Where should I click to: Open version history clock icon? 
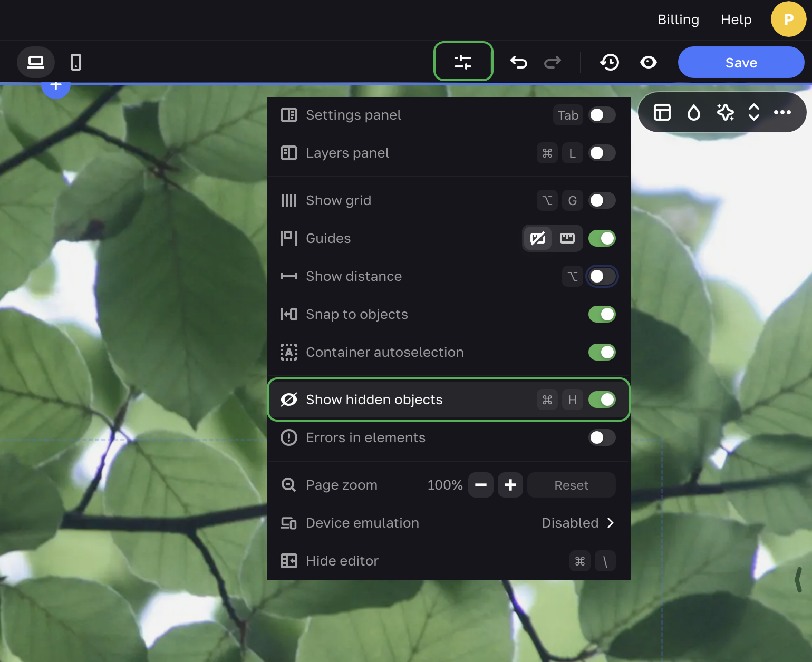610,62
